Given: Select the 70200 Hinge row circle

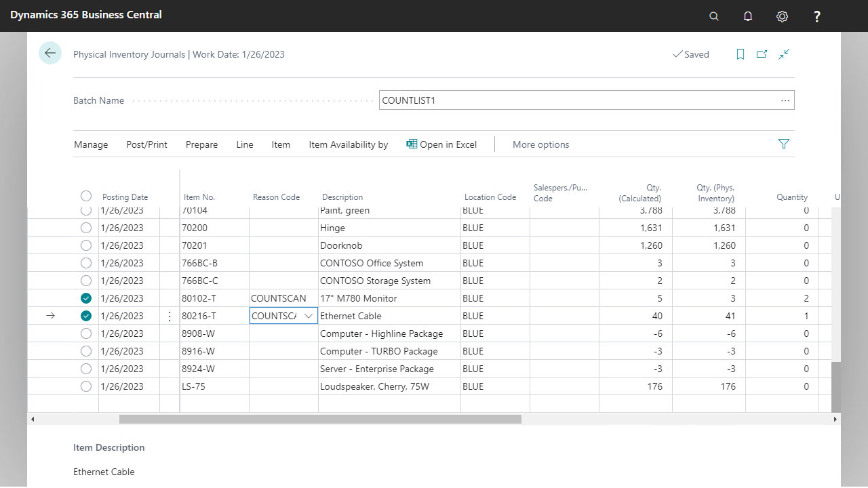Looking at the screenshot, I should pos(86,228).
